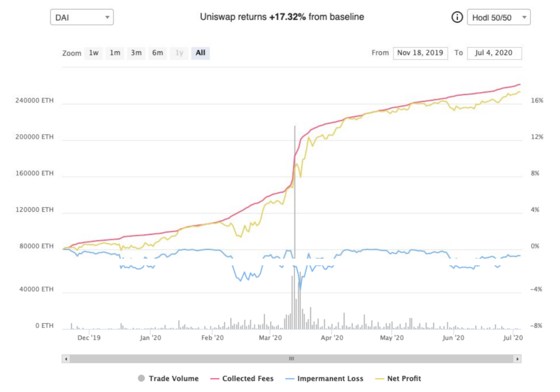
Task: Click the scrollbar right arrow
Action: (517, 359)
